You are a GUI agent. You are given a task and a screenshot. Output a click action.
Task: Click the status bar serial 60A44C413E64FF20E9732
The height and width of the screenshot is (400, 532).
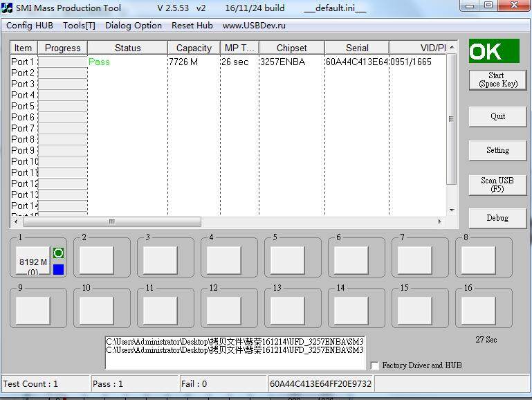coord(320,384)
